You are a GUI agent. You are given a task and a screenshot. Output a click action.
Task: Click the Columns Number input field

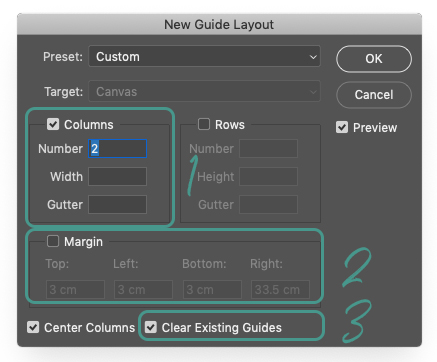117,149
